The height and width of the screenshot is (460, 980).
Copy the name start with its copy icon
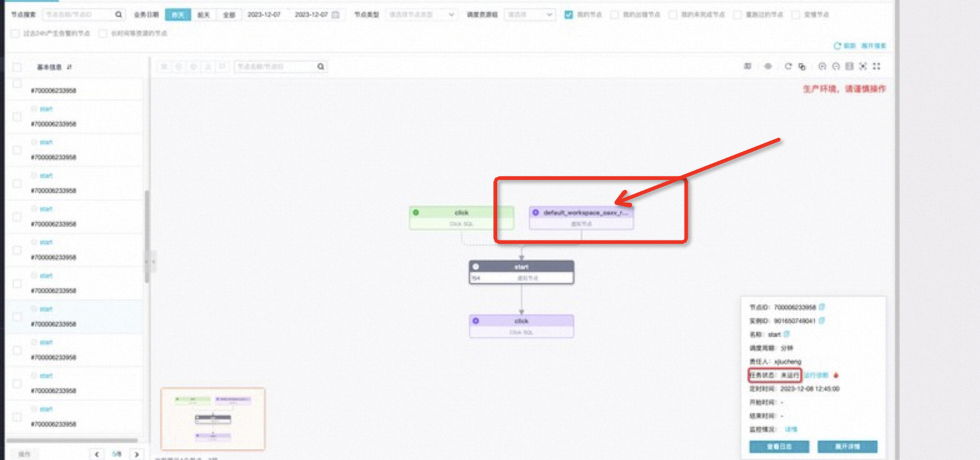(787, 334)
